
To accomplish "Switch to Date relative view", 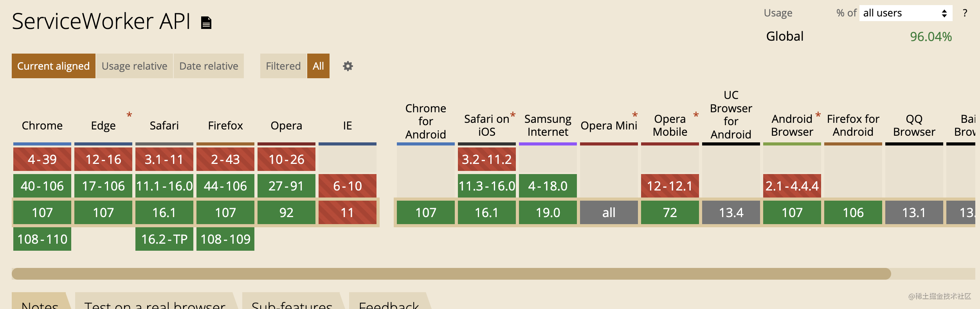I will [209, 66].
